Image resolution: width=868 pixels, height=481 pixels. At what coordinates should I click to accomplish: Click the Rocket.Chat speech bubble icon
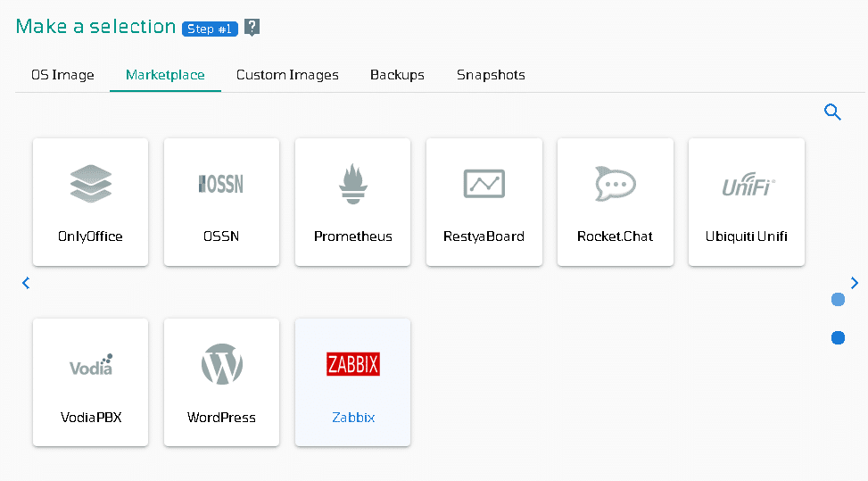pyautogui.click(x=615, y=184)
